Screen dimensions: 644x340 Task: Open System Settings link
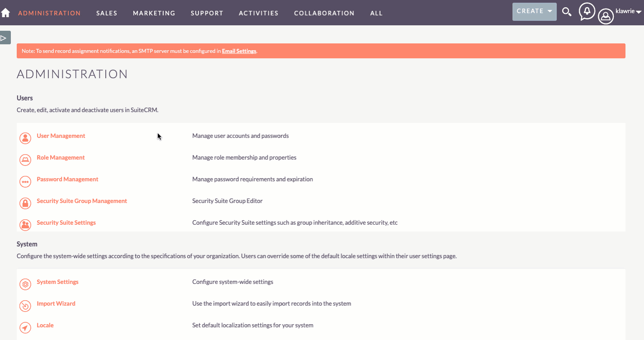tap(57, 282)
